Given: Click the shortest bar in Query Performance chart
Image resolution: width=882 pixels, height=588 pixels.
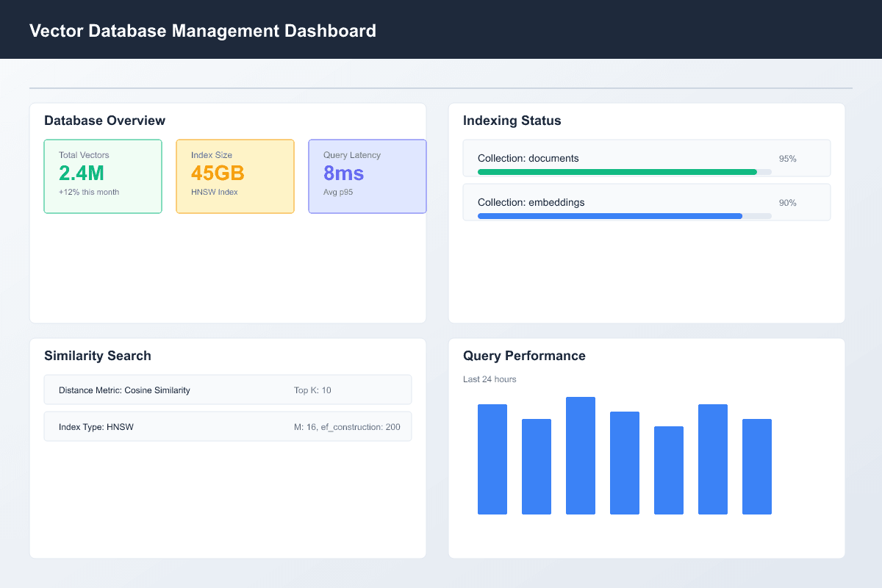Looking at the screenshot, I should 669,470.
